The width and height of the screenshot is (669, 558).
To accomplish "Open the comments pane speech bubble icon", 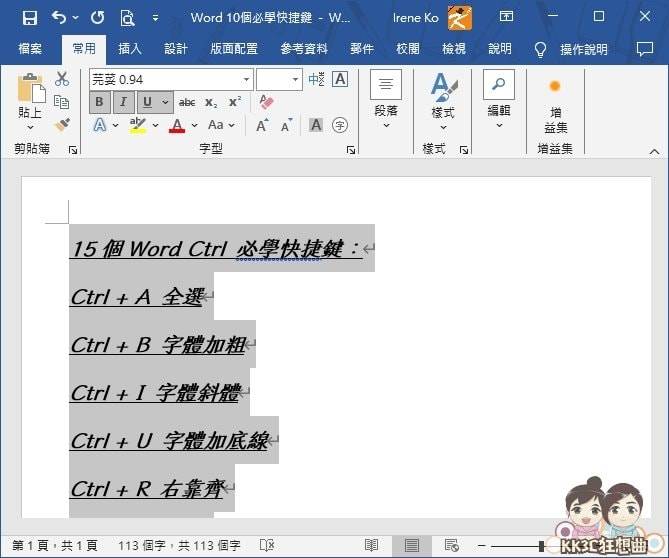I will 645,49.
